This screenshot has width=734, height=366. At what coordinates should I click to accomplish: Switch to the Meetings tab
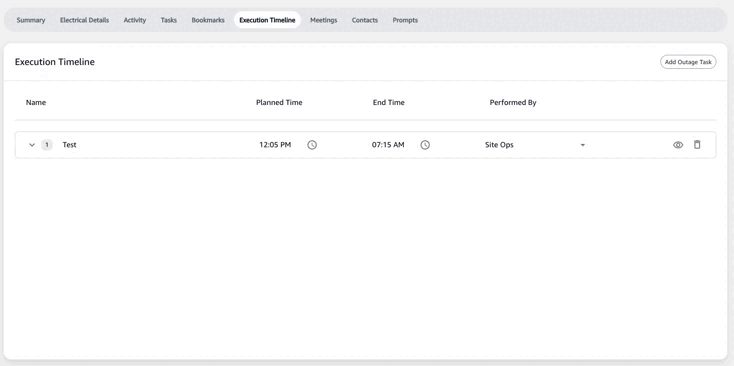(323, 20)
